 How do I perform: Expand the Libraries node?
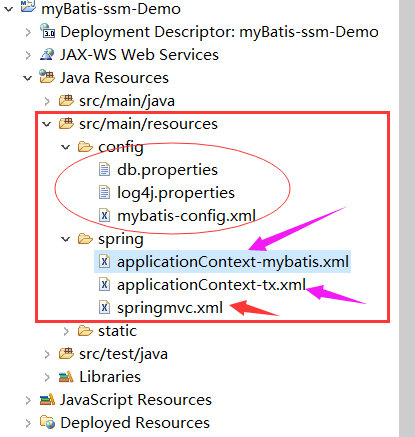click(x=47, y=377)
